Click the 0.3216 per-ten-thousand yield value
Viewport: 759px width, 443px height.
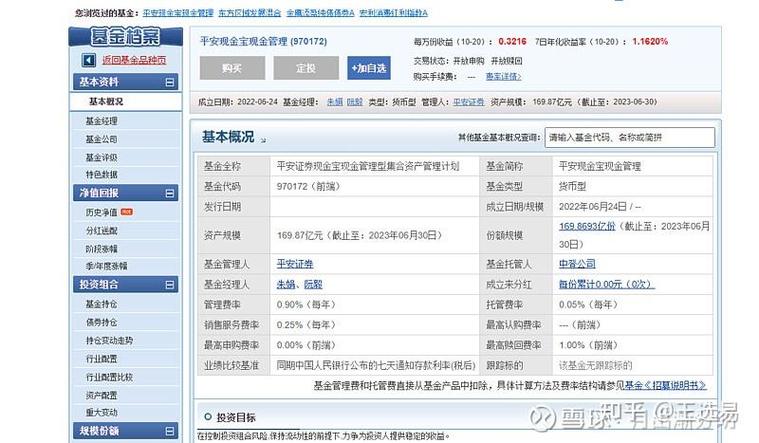pos(512,42)
